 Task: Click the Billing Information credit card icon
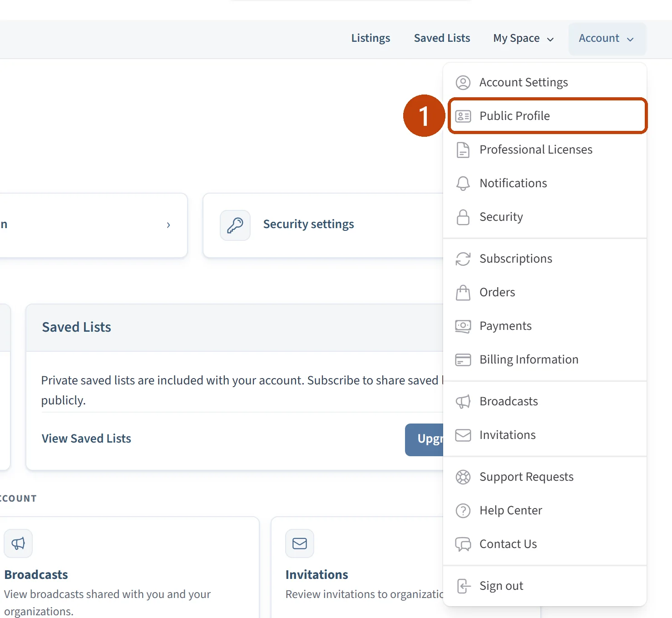coord(463,360)
